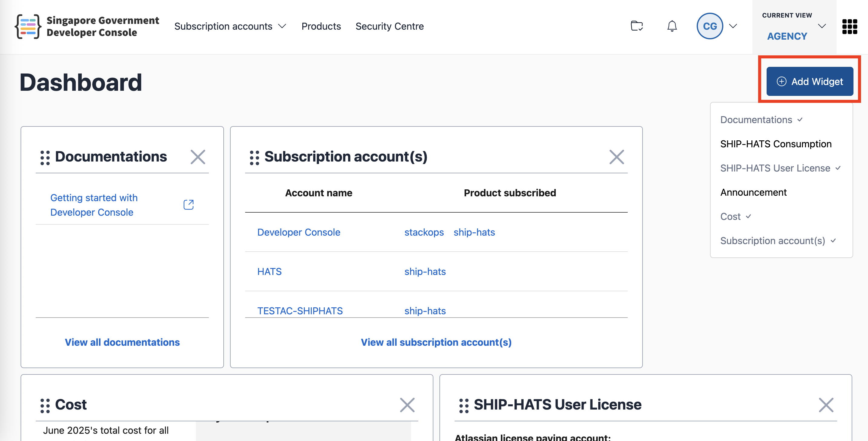Click the Product subscribed column header

point(510,193)
